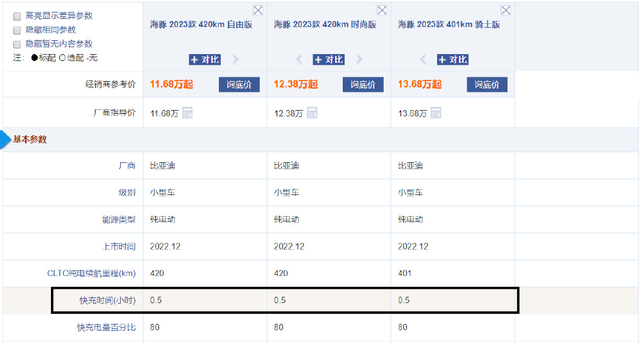Add 401km 骑士版 to 对比

pyautogui.click(x=453, y=60)
